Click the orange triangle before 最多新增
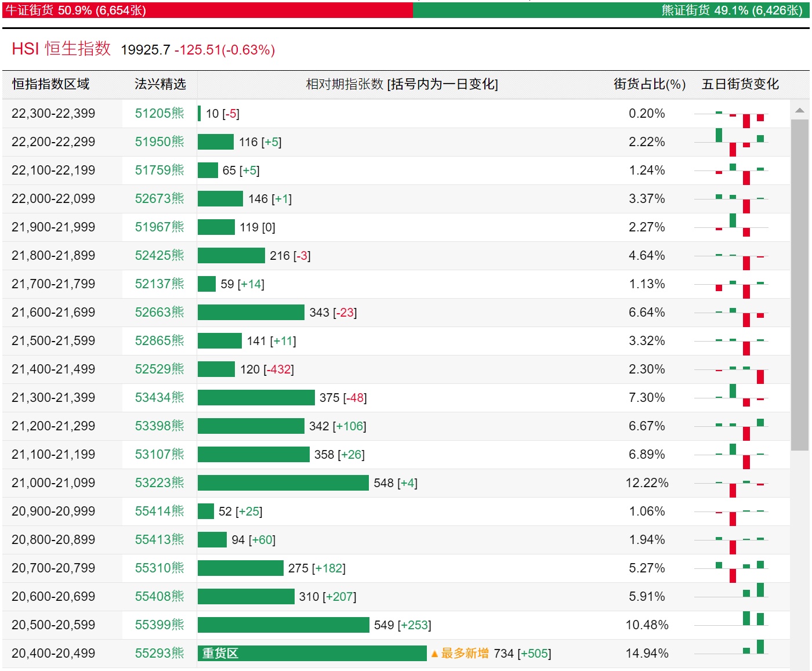The width and height of the screenshot is (812, 671). [434, 654]
